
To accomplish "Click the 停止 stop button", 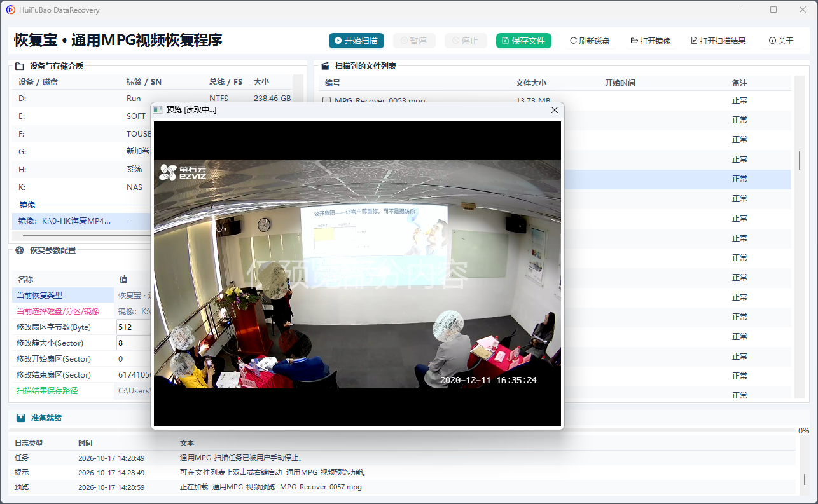I will [466, 41].
